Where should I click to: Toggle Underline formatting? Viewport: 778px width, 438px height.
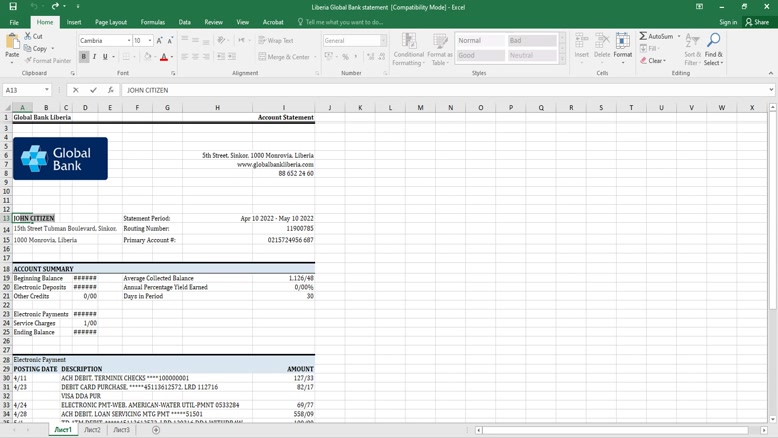point(105,57)
